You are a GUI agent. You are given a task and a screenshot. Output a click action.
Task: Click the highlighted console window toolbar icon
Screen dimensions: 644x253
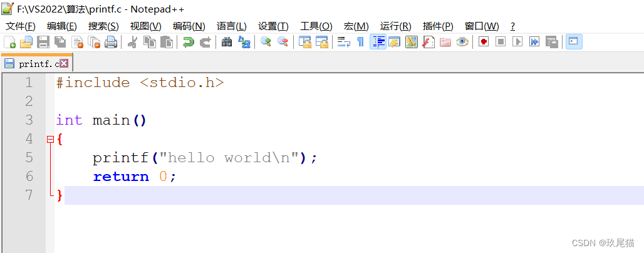(574, 42)
